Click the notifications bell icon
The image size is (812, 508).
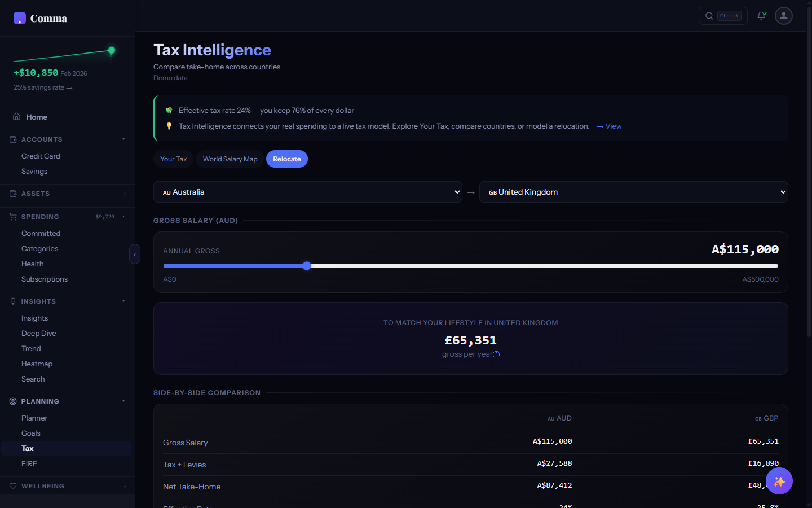pos(761,16)
